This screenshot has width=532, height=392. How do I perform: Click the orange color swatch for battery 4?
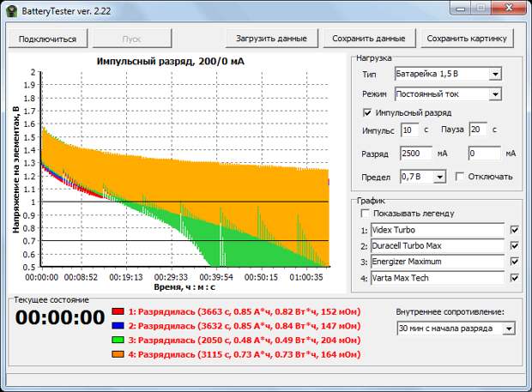(118, 354)
